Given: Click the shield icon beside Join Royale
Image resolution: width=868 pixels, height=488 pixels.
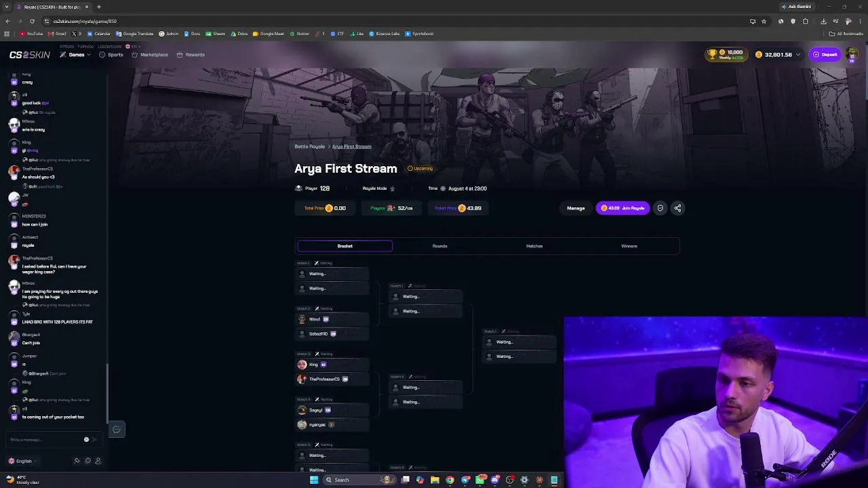Looking at the screenshot, I should tap(660, 208).
